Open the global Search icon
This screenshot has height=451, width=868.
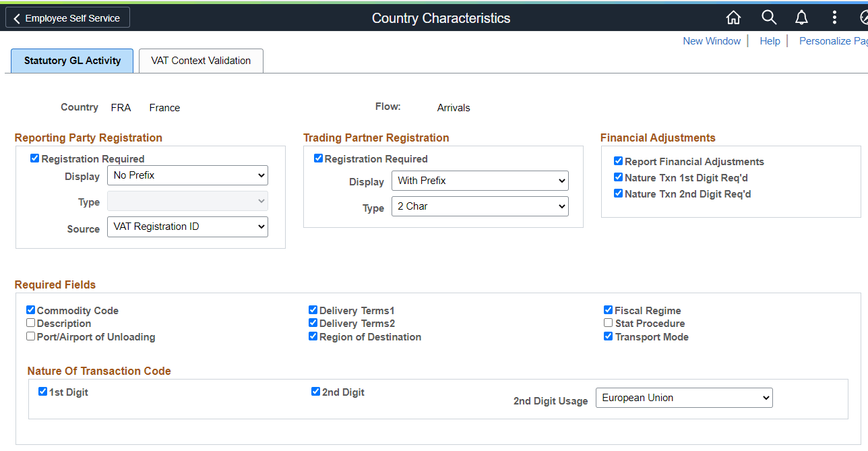click(x=768, y=18)
